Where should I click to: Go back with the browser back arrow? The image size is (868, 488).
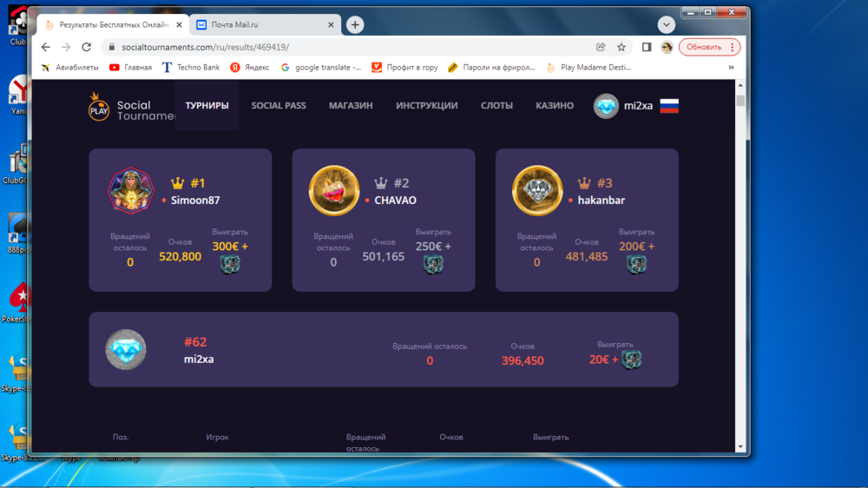tap(44, 47)
